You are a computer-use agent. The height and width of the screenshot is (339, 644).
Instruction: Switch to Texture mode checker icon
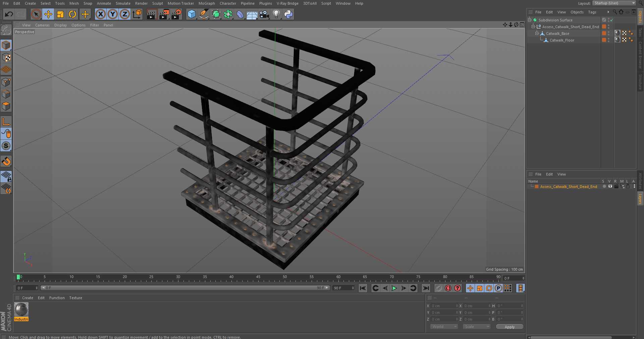pyautogui.click(x=6, y=58)
